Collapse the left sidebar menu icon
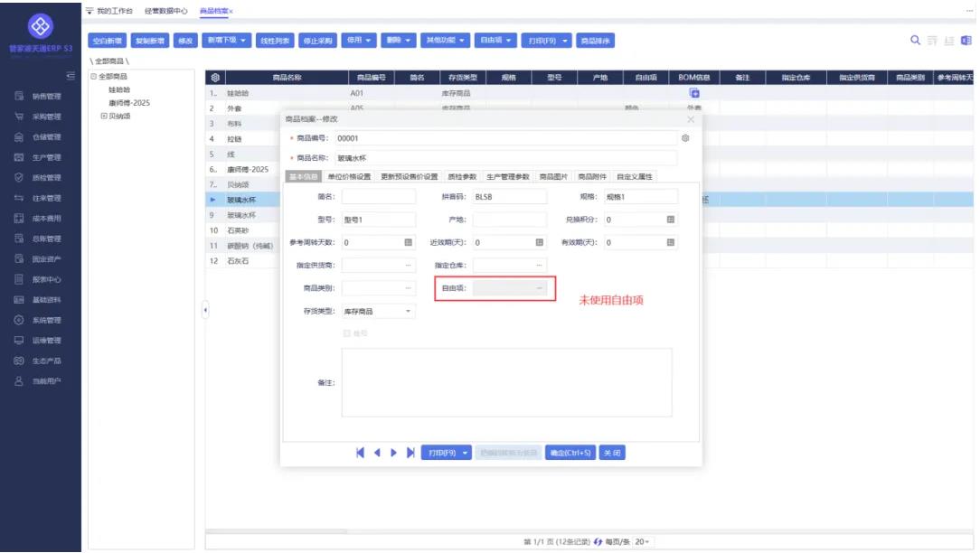The height and width of the screenshot is (553, 980). tap(71, 75)
